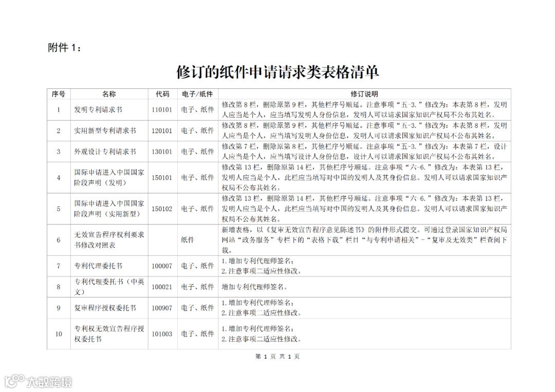Click 电子、纸件 in the 发明专利请求书 row
This screenshot has width=555, height=392.
(x=197, y=109)
